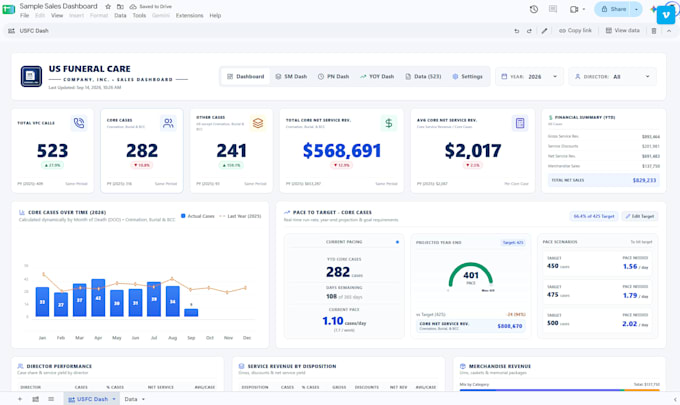The height and width of the screenshot is (405, 680).
Task: Switch to the Dashboard tab
Action: [245, 76]
